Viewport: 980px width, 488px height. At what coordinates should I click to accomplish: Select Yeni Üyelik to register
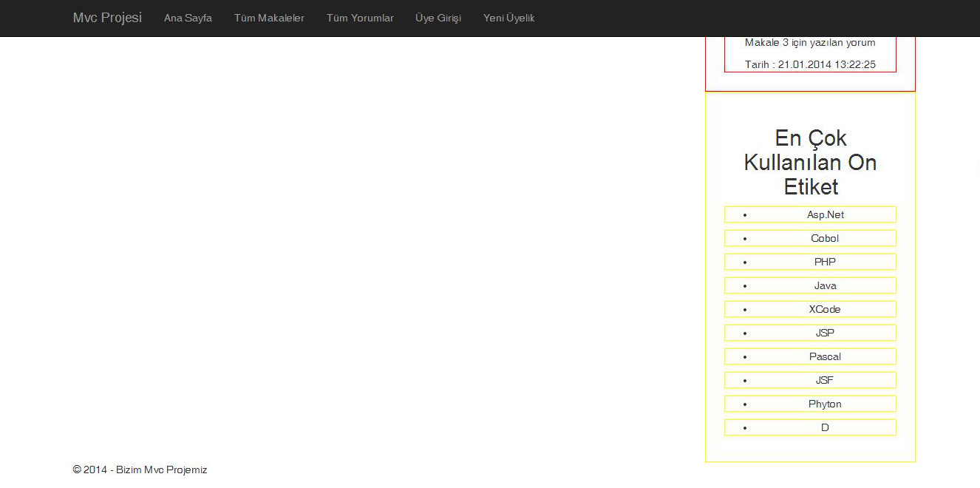pyautogui.click(x=508, y=18)
